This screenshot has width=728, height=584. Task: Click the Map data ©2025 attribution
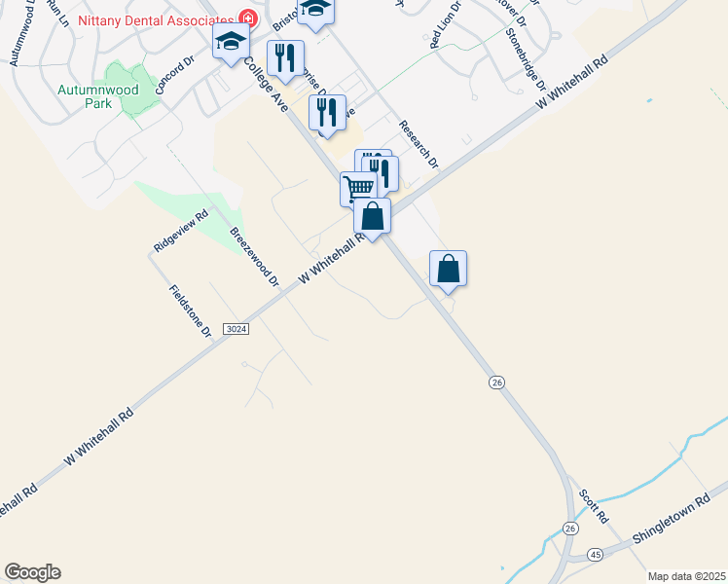tap(686, 576)
